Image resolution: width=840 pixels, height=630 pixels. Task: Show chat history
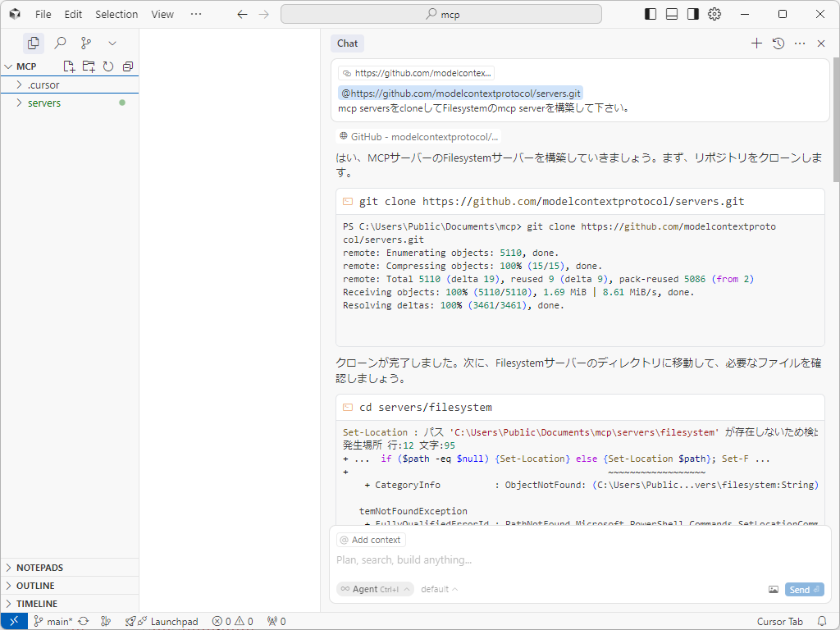coord(778,43)
